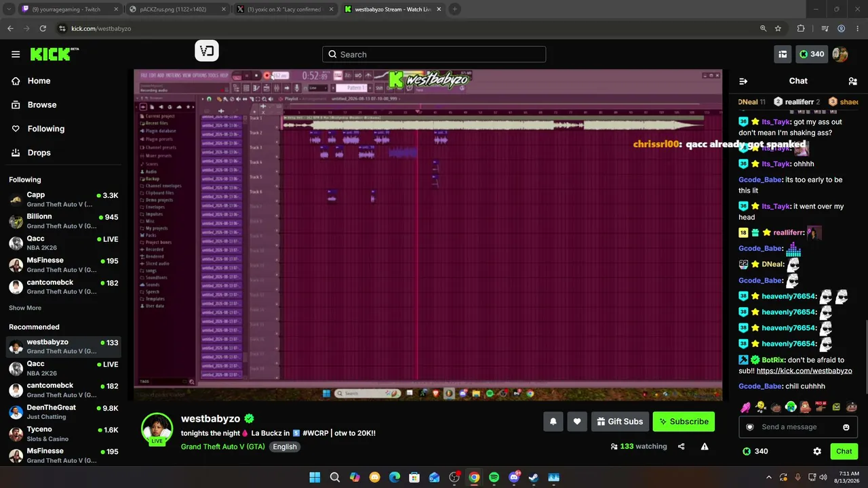Screen dimensions: 868x488
Task: Open Billionn channel in Following list
Action: [x=64, y=221]
